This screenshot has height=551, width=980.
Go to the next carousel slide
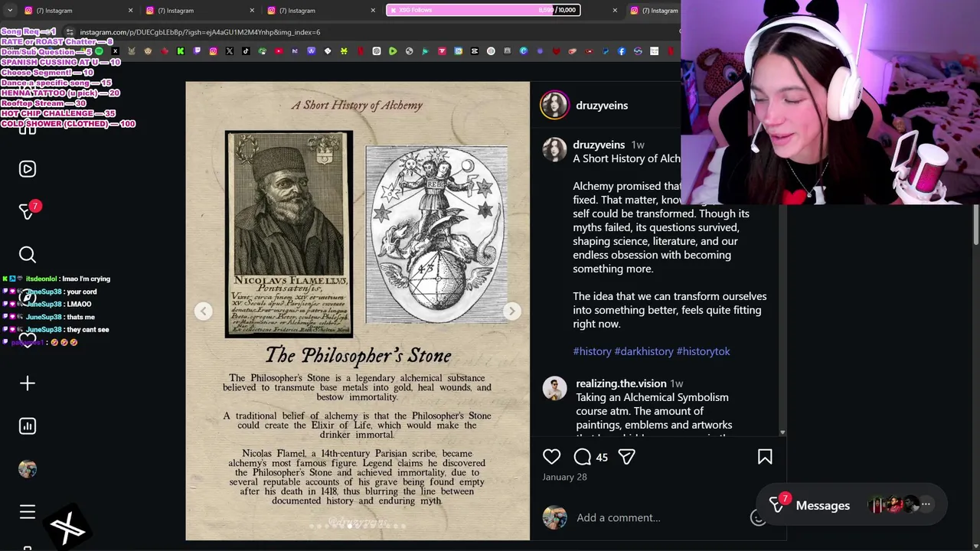[x=511, y=311]
